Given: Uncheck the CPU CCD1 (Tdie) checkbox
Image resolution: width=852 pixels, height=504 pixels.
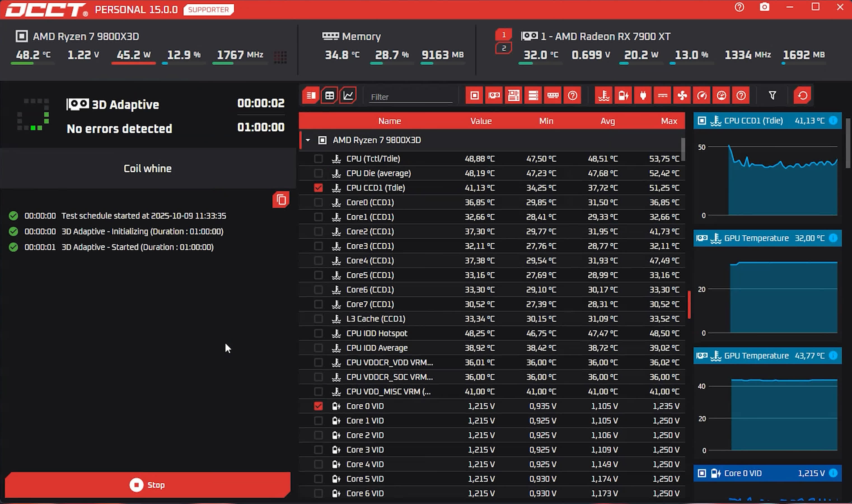Looking at the screenshot, I should (318, 188).
